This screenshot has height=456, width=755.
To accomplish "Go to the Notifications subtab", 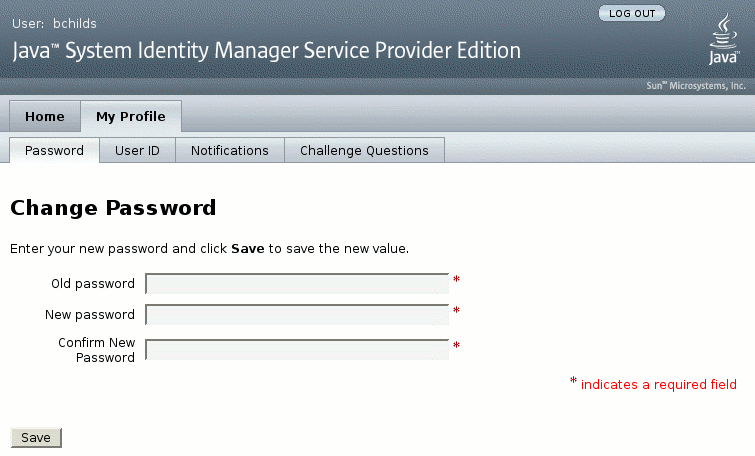I will click(x=230, y=151).
